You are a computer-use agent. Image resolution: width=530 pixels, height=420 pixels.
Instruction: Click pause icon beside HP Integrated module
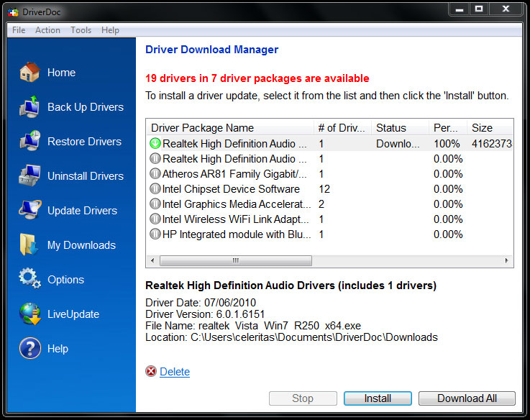(x=155, y=234)
